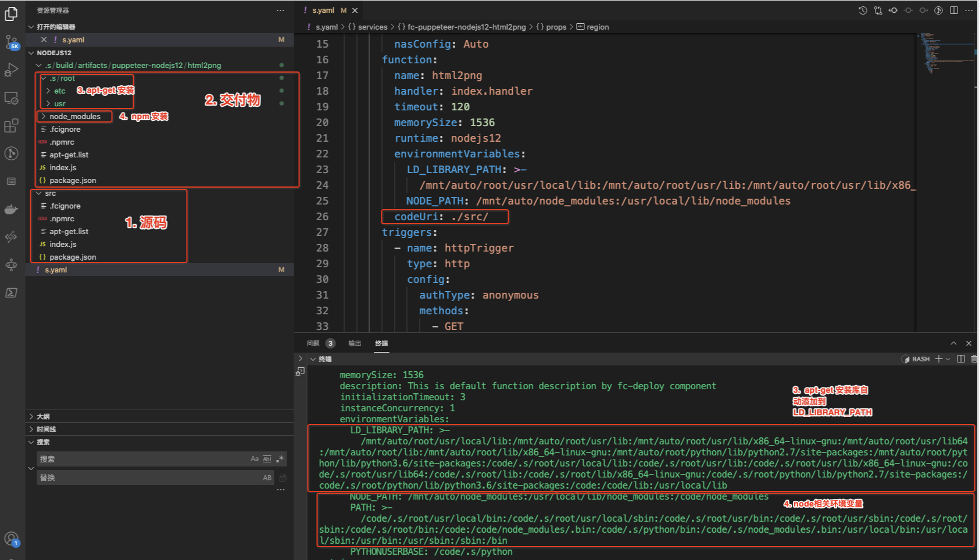Click inside the 搜索 search input field
This screenshot has height=560, width=979.
click(x=116, y=459)
